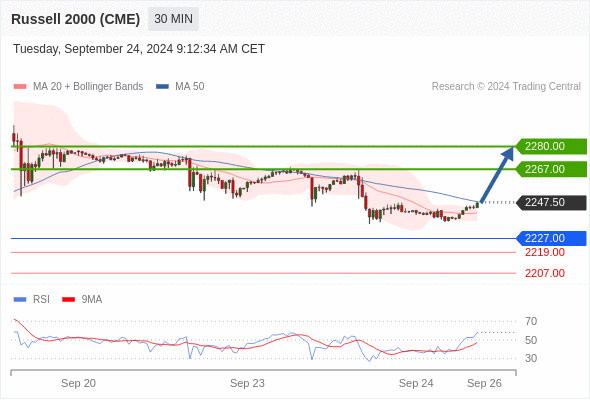Click the 9MA legend label
This screenshot has width=590, height=400.
[92, 300]
